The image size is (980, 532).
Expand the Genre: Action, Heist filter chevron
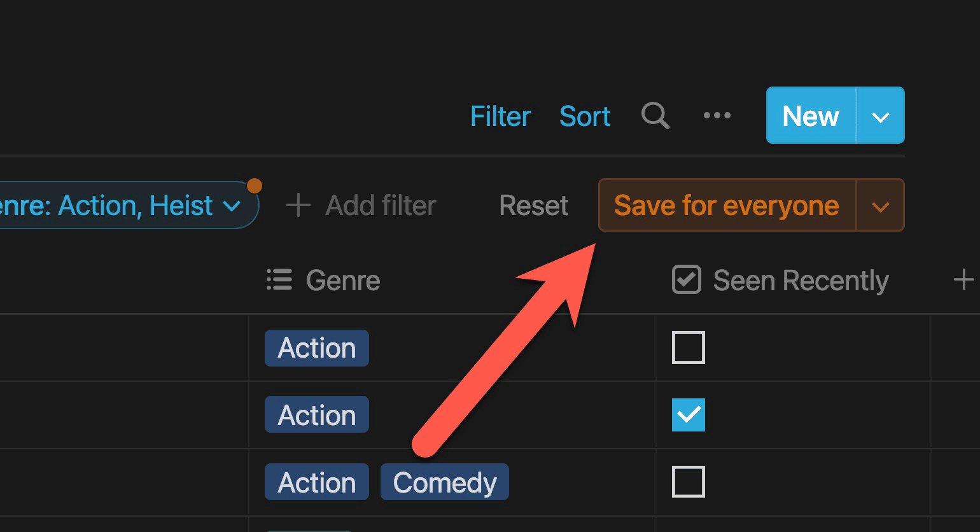(232, 206)
